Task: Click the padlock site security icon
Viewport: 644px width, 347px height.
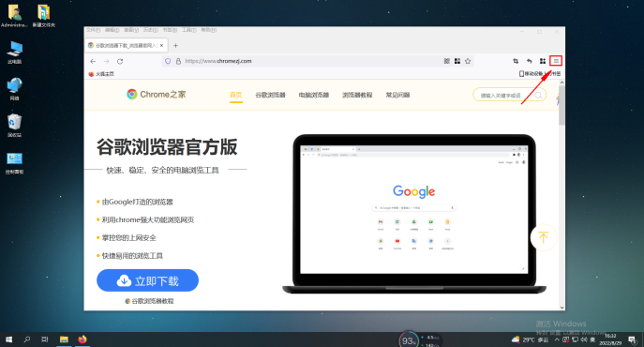Action: tap(178, 61)
